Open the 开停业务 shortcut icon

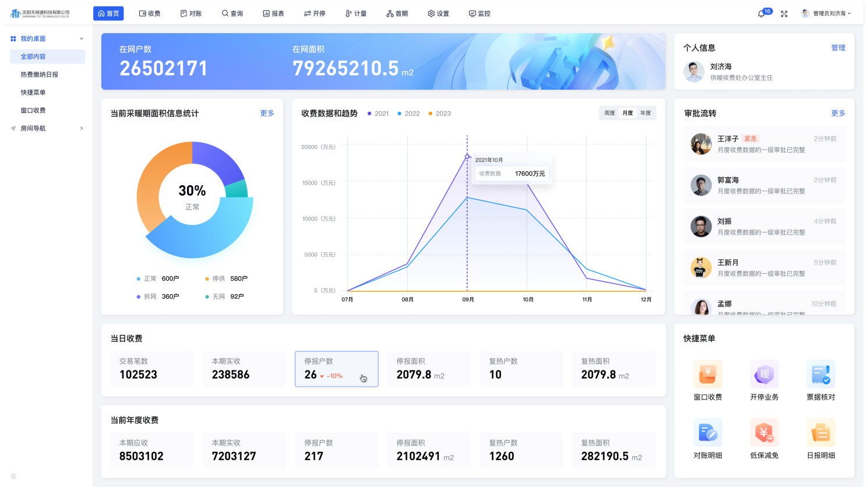764,374
